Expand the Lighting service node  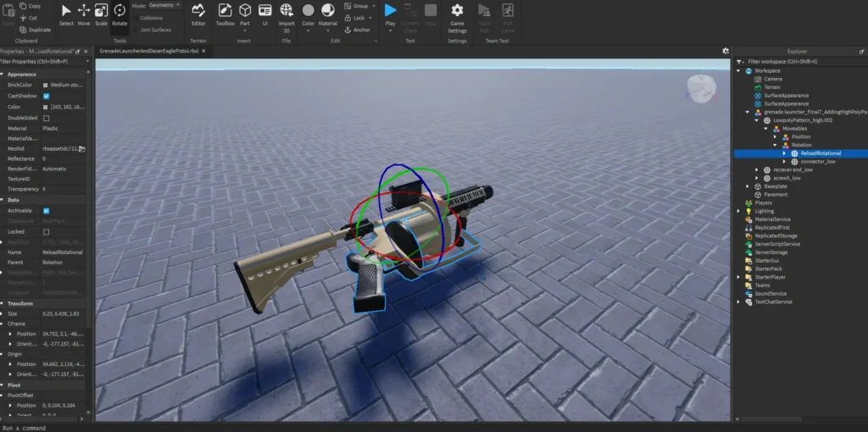[740, 211]
